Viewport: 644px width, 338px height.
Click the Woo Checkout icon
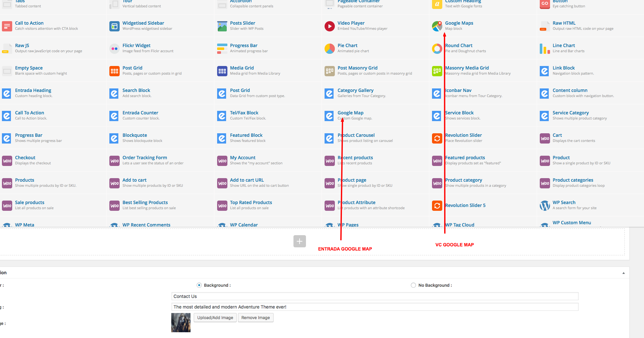[7, 161]
